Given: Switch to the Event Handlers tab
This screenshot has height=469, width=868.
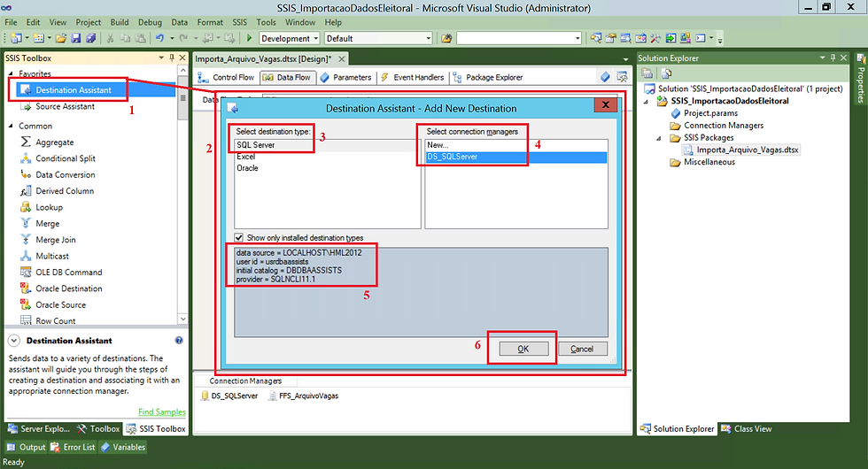Looking at the screenshot, I should coord(412,78).
